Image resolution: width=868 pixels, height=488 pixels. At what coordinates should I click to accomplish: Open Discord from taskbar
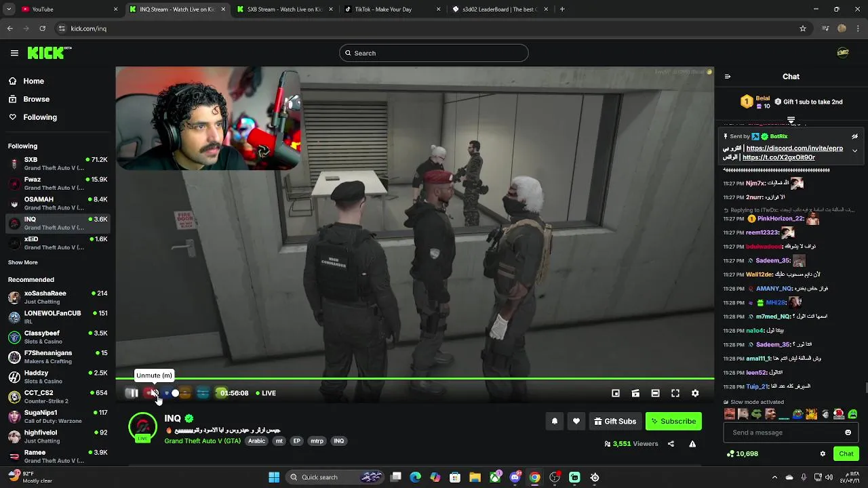pos(515,477)
